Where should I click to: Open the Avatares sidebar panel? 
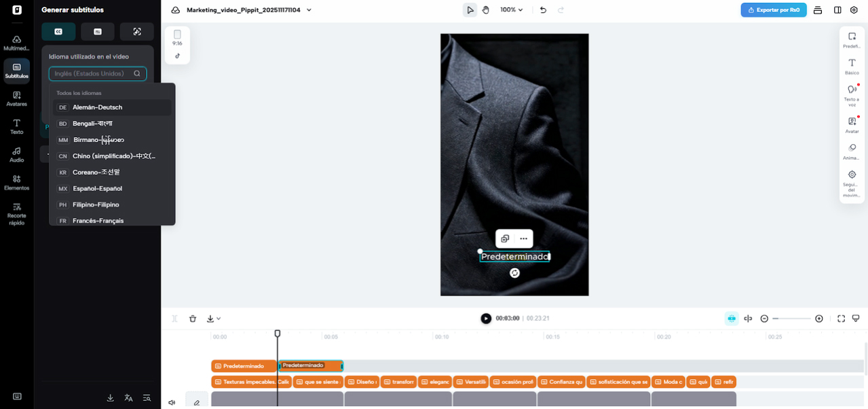16,99
